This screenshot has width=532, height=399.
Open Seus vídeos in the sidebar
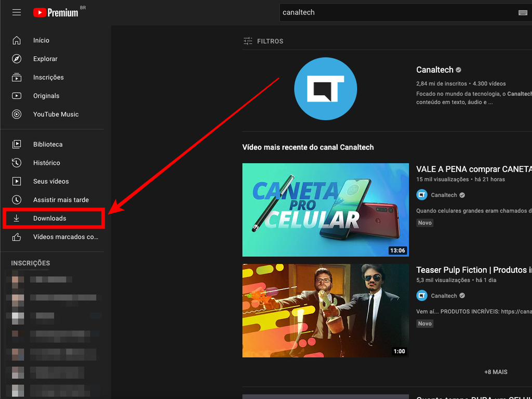51,181
